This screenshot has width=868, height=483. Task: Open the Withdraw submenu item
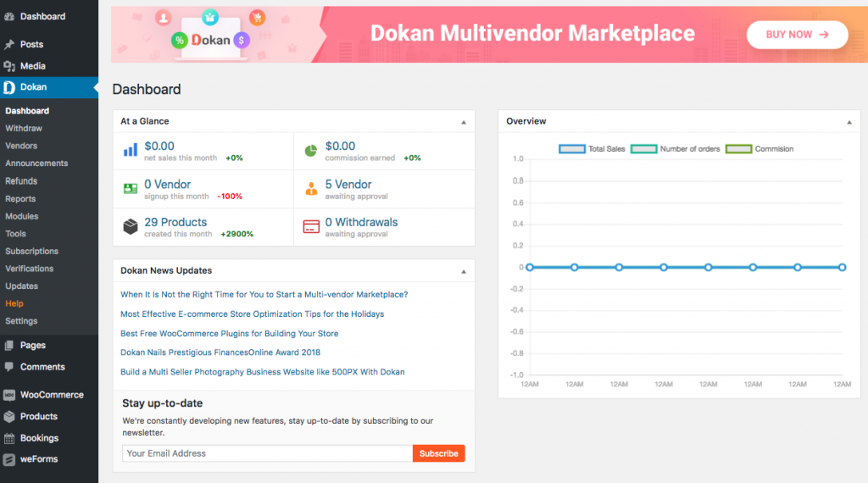[24, 128]
